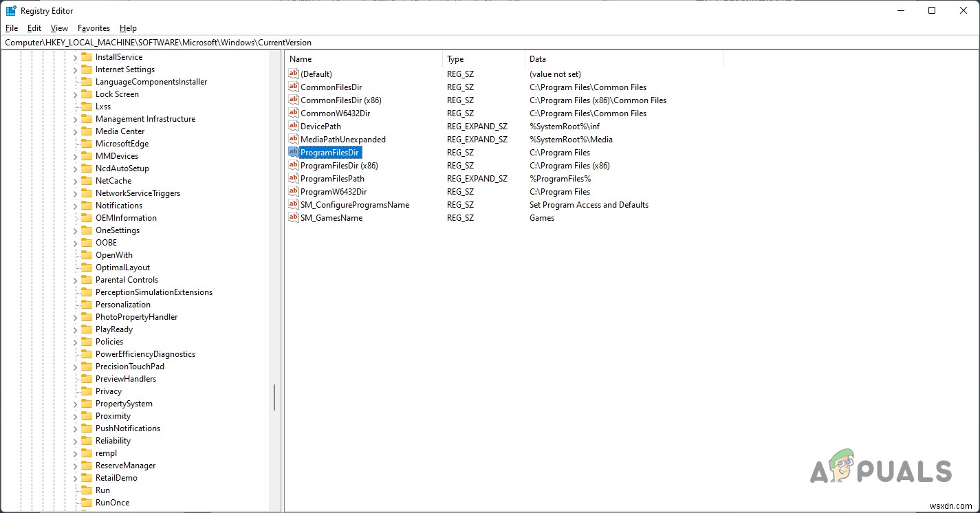The image size is (980, 513).
Task: Click the folder icon for Run
Action: coord(87,490)
